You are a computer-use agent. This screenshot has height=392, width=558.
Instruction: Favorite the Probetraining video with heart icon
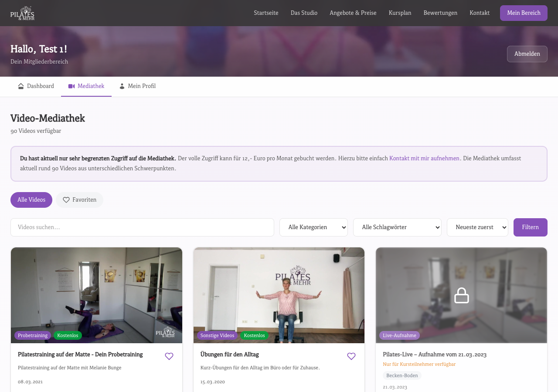coord(169,356)
